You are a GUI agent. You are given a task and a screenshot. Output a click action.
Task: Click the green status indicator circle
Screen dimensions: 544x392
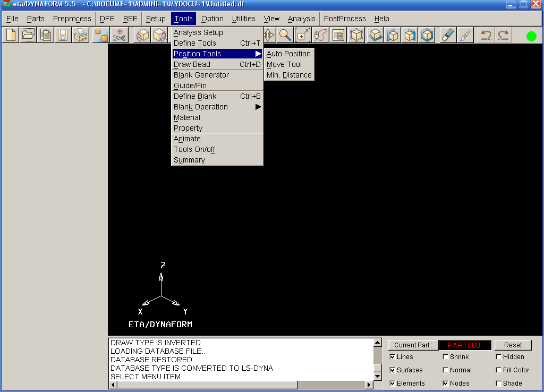531,36
